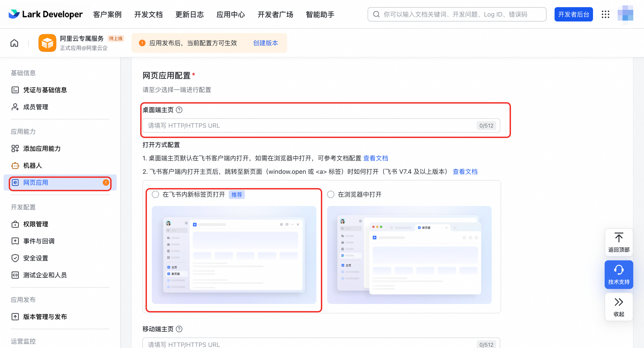This screenshot has height=348, width=644.
Task: Click the help icon beside 移动端主页
Action: coord(179,329)
